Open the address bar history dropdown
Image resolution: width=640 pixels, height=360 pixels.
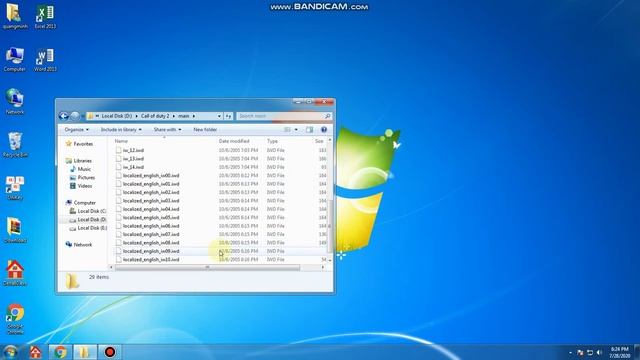point(219,116)
